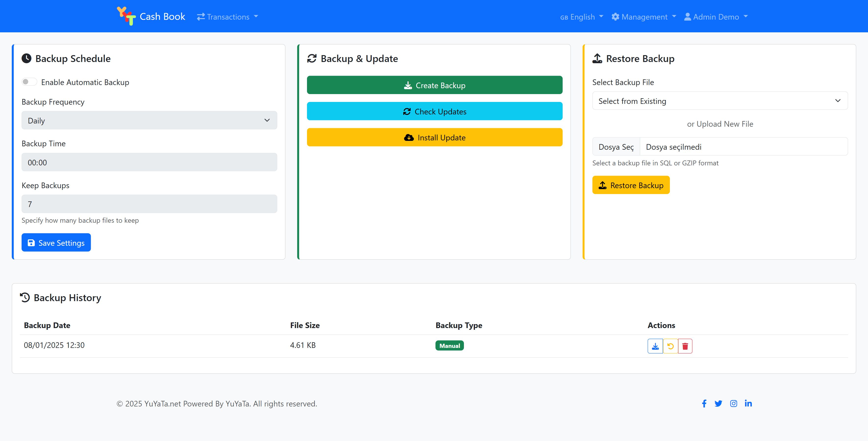Click the Dosya Seç file chooser

tap(616, 147)
